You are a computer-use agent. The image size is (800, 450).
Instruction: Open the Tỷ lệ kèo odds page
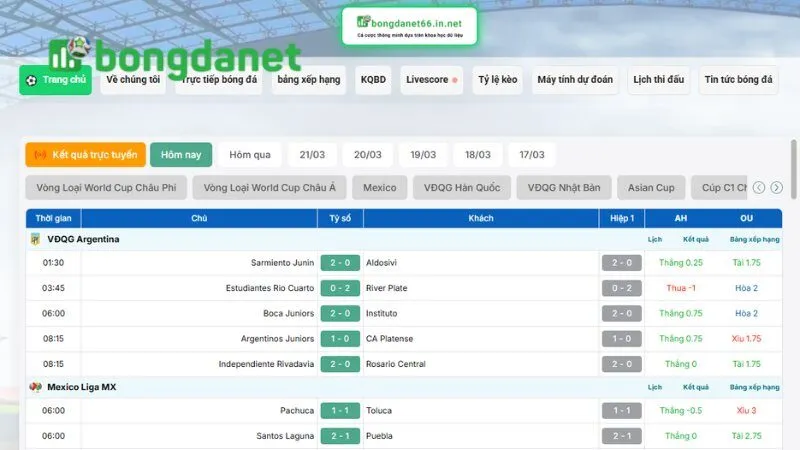[497, 80]
